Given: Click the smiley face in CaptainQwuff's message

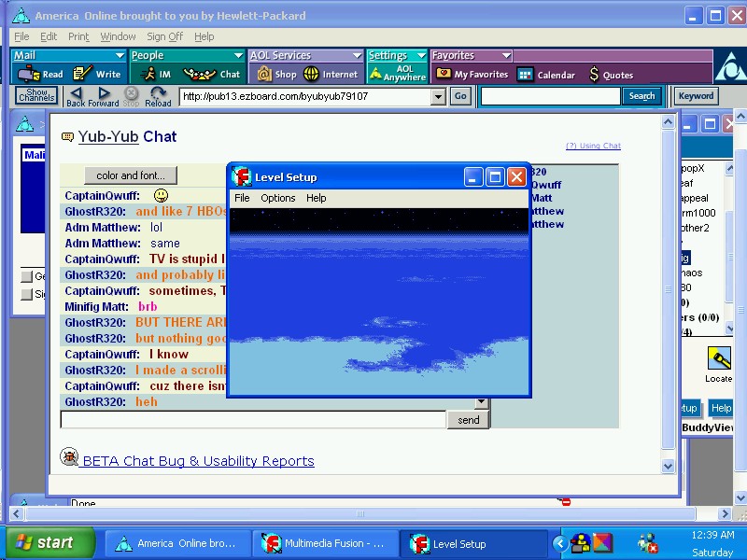Looking at the screenshot, I should click(161, 195).
